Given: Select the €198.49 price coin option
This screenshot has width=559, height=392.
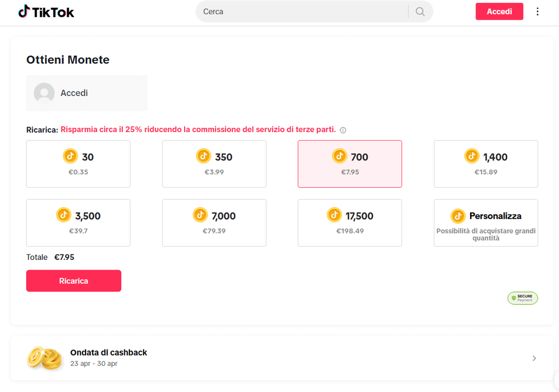Looking at the screenshot, I should [x=350, y=223].
